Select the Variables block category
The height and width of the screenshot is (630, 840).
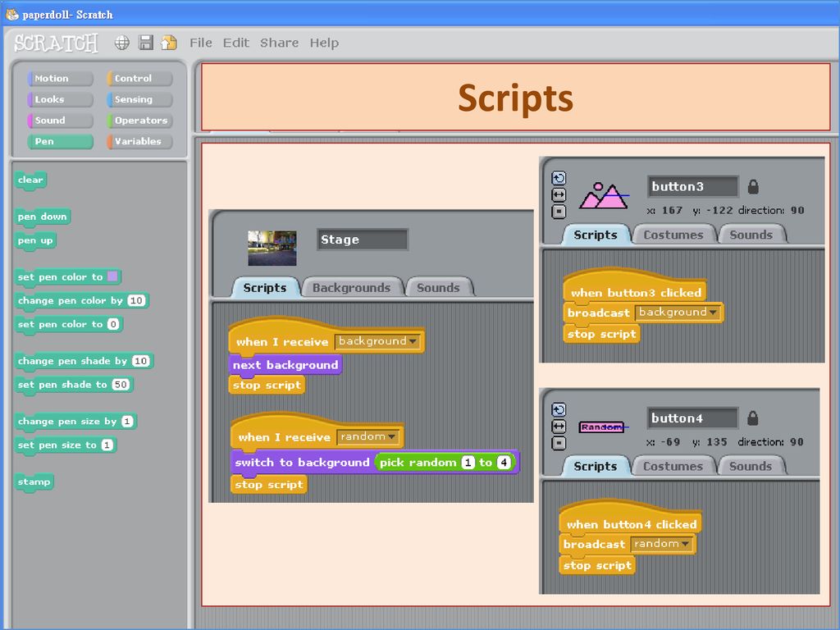(x=139, y=141)
